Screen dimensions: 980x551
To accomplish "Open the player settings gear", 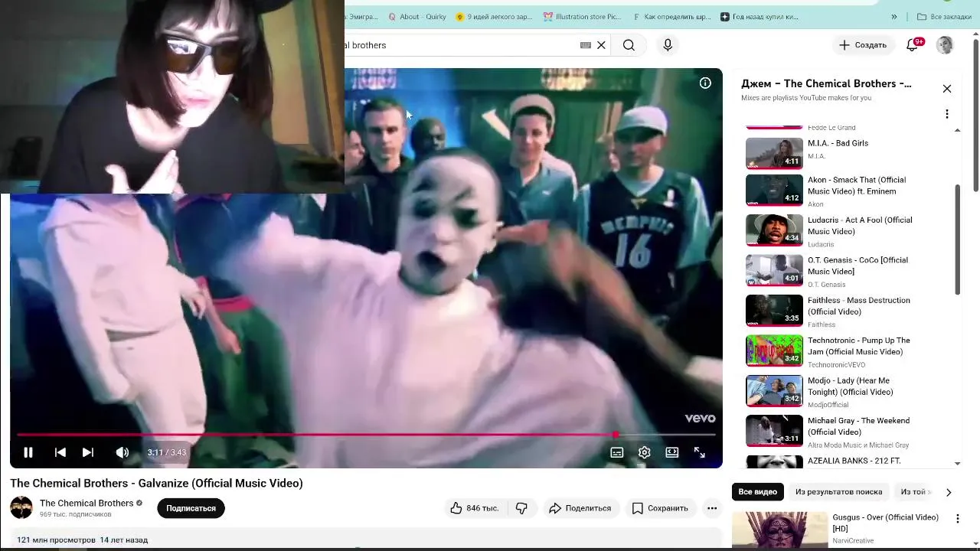I will 645,452.
